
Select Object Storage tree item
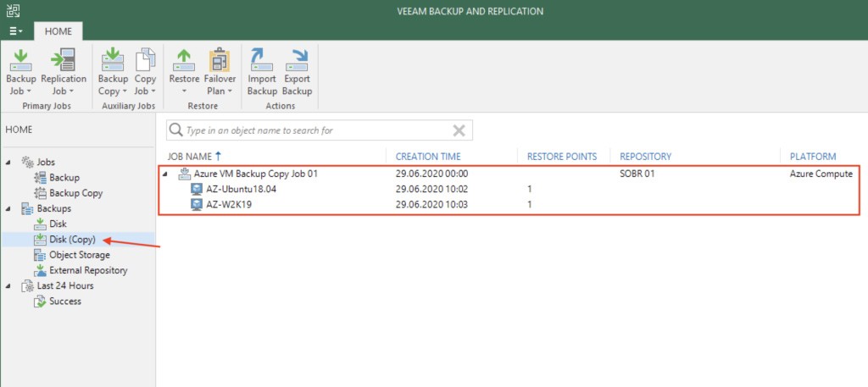coord(80,255)
